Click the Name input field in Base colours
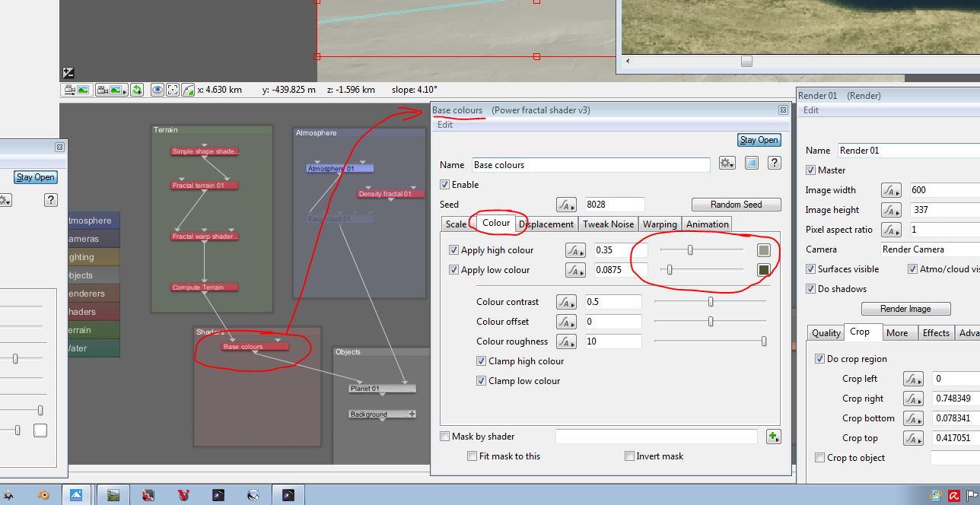This screenshot has height=505, width=980. (591, 164)
